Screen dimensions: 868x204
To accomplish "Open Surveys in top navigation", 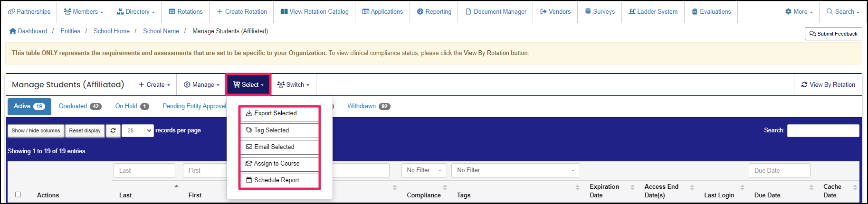I will pos(600,11).
